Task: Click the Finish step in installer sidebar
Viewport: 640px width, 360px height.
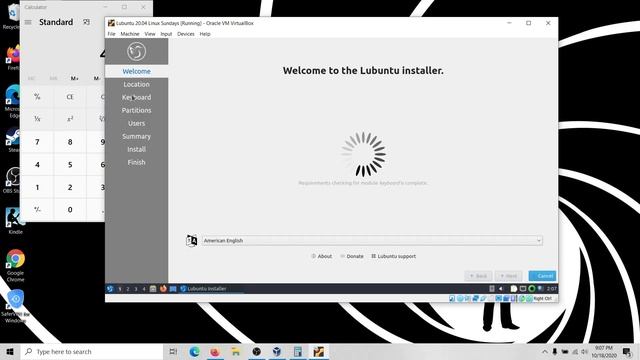Action: click(x=136, y=162)
